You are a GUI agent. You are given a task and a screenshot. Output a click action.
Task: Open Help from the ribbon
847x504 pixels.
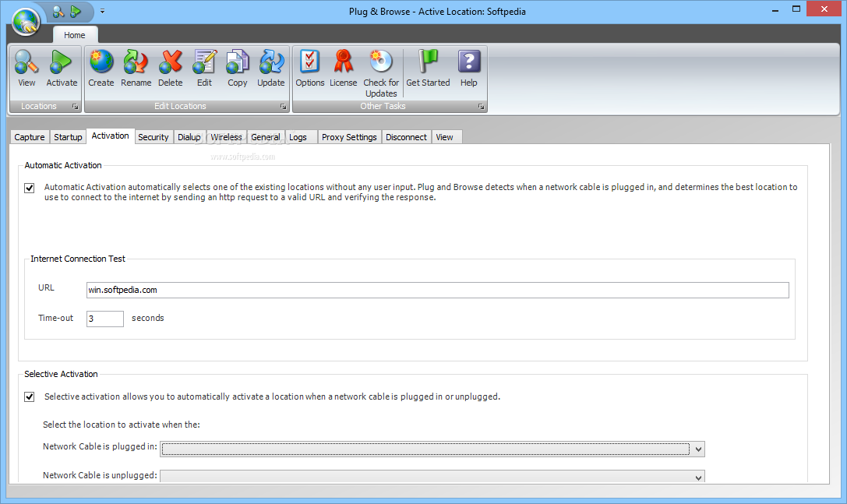[469, 69]
